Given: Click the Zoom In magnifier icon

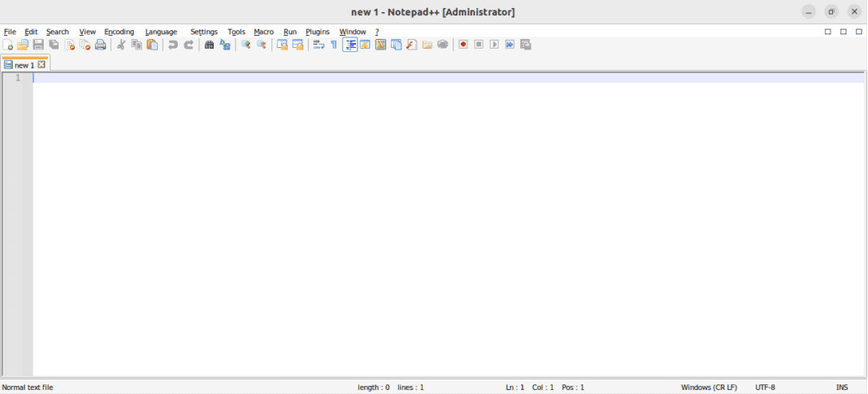Looking at the screenshot, I should point(245,45).
